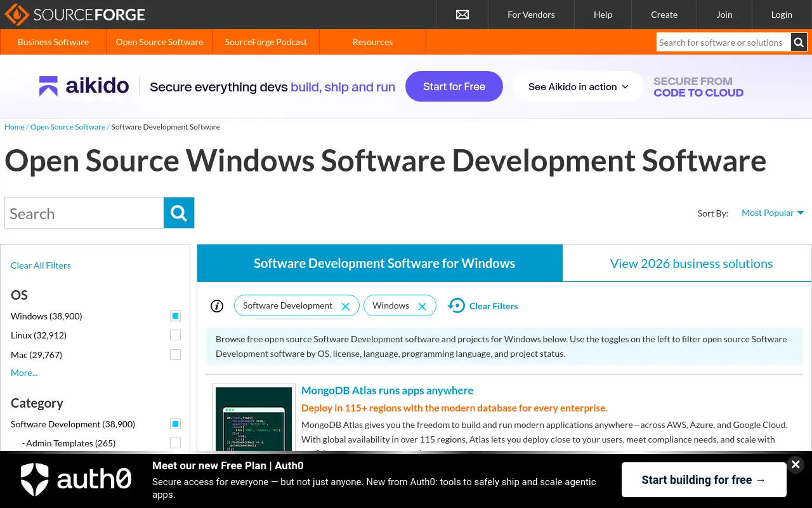Viewport: 812px width, 508px height.
Task: Check the Admin Templates checkbox
Action: tap(176, 443)
